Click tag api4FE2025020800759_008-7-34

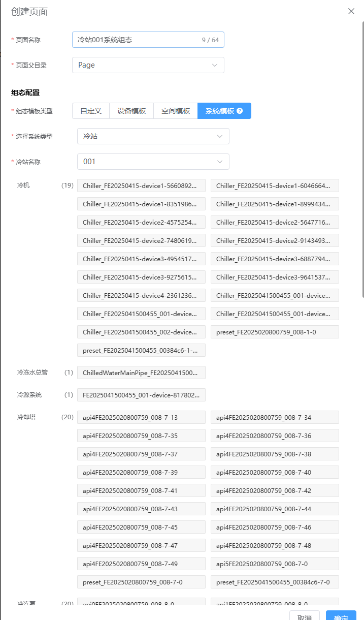click(x=275, y=417)
